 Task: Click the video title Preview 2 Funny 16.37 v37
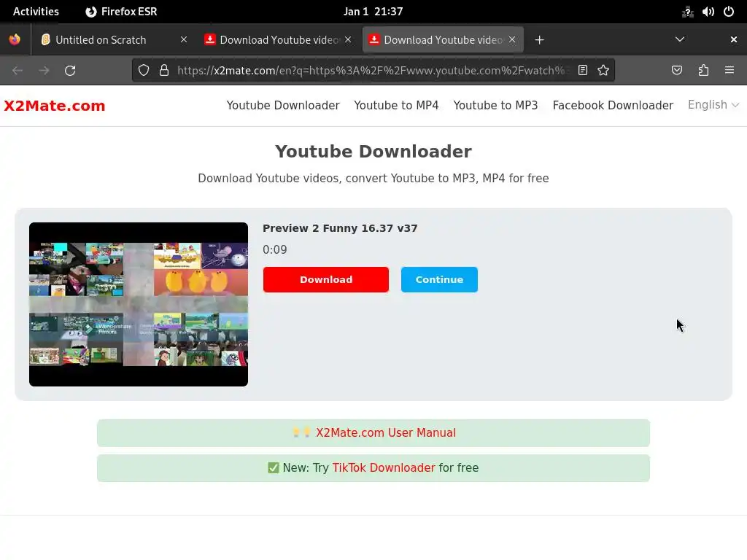pyautogui.click(x=340, y=228)
